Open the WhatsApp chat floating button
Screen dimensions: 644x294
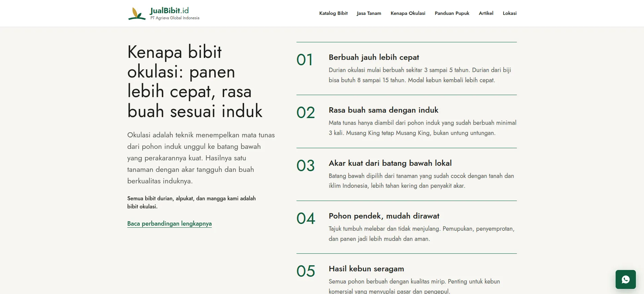click(x=625, y=279)
